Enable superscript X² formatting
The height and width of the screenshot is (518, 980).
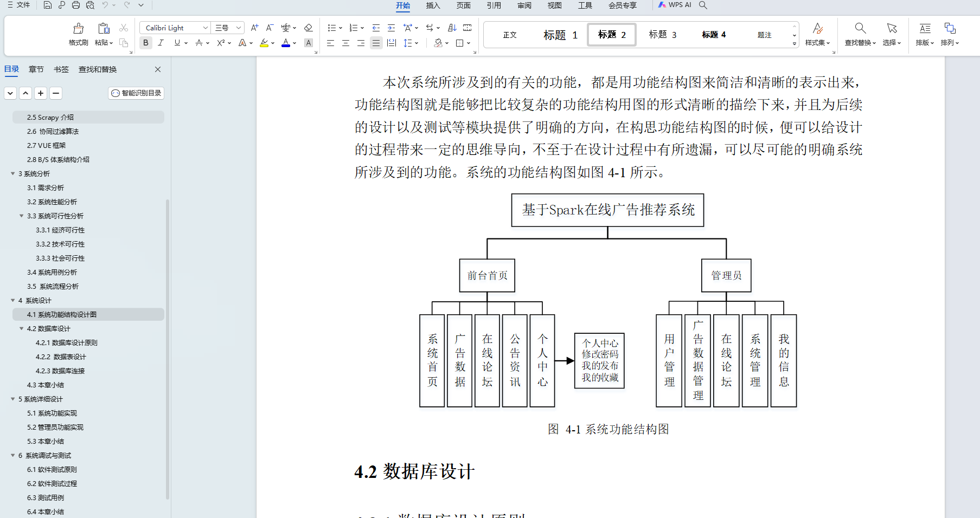[x=220, y=43]
